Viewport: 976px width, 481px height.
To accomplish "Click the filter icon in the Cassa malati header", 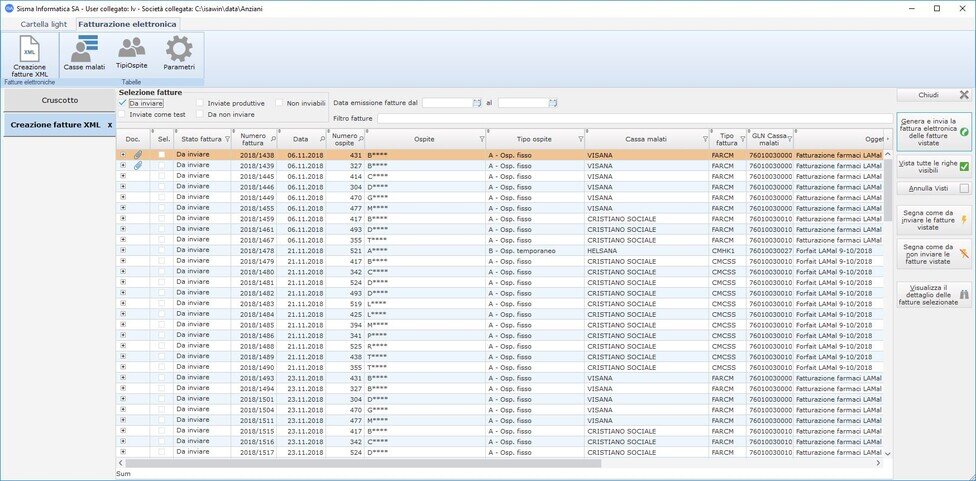I will pyautogui.click(x=705, y=139).
